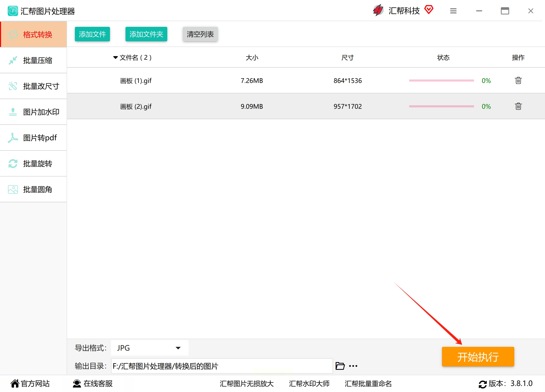Screen dimensions: 545x392
Task: Click the red diamond VIP icon
Action: pyautogui.click(x=429, y=10)
